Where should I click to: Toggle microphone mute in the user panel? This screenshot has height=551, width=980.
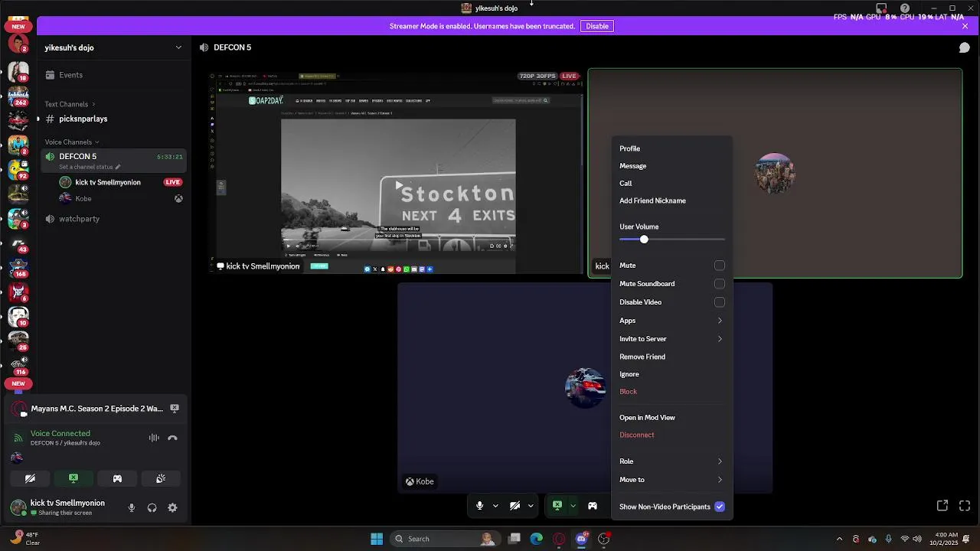[x=132, y=507]
